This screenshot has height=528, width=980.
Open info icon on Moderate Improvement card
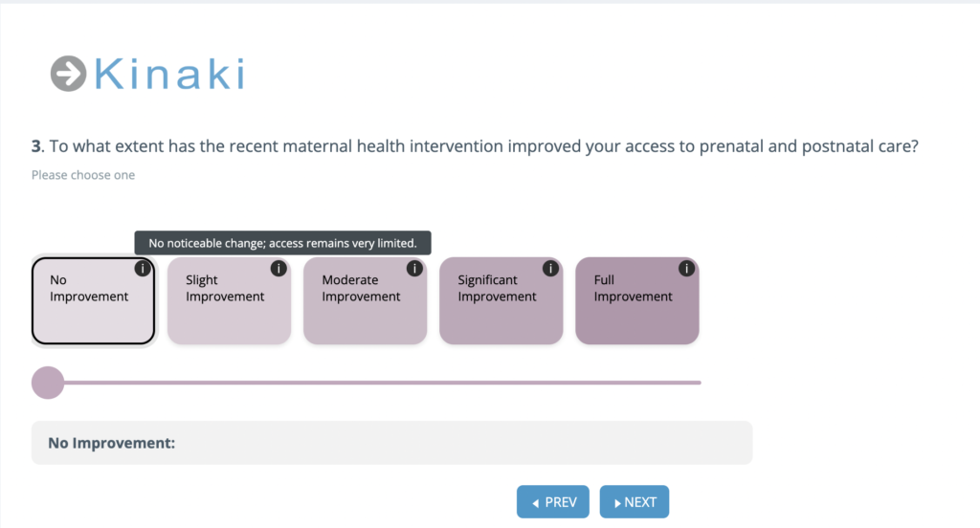point(414,269)
